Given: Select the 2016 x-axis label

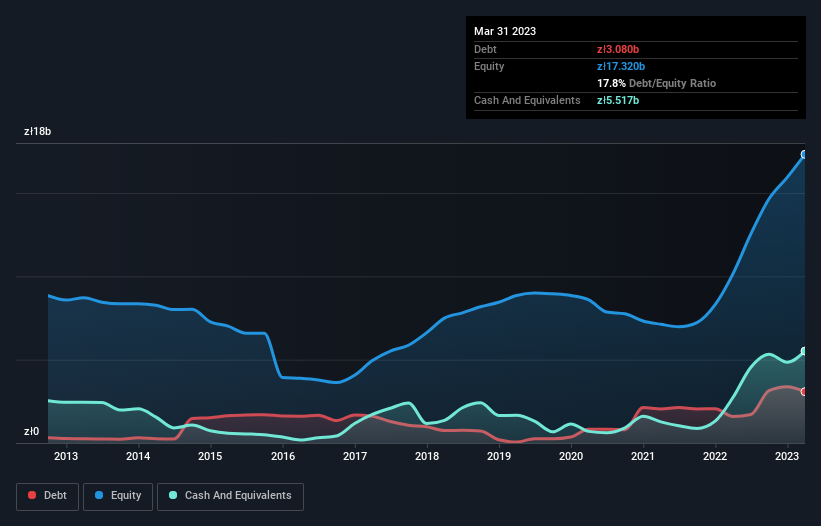Looking at the screenshot, I should 283,456.
